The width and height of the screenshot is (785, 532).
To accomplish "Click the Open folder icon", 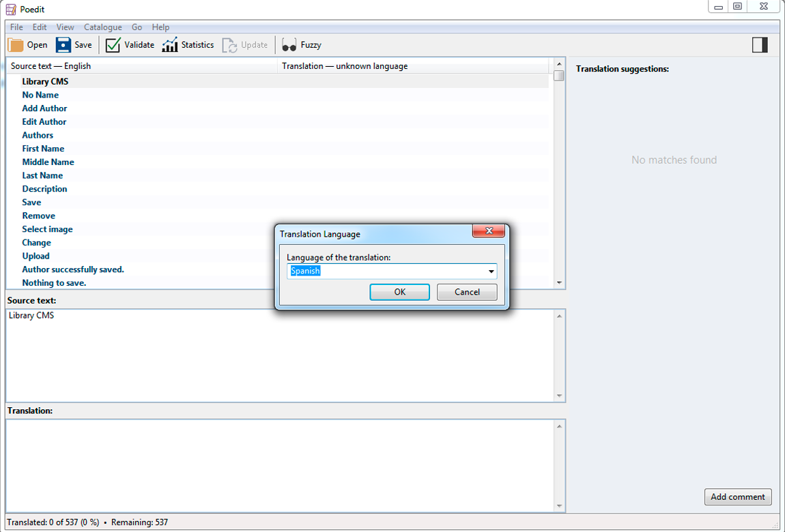I will click(16, 45).
